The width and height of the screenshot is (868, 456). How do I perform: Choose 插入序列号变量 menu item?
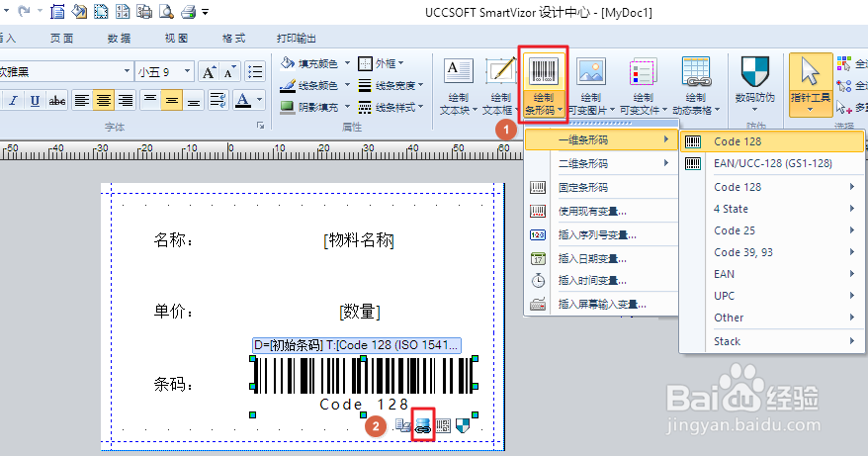point(601,235)
